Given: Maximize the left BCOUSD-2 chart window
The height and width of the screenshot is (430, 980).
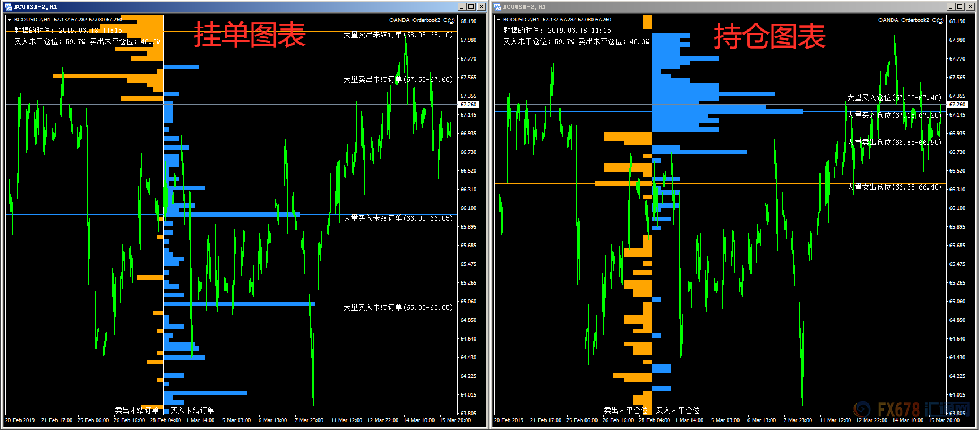Looking at the screenshot, I should coord(471,7).
